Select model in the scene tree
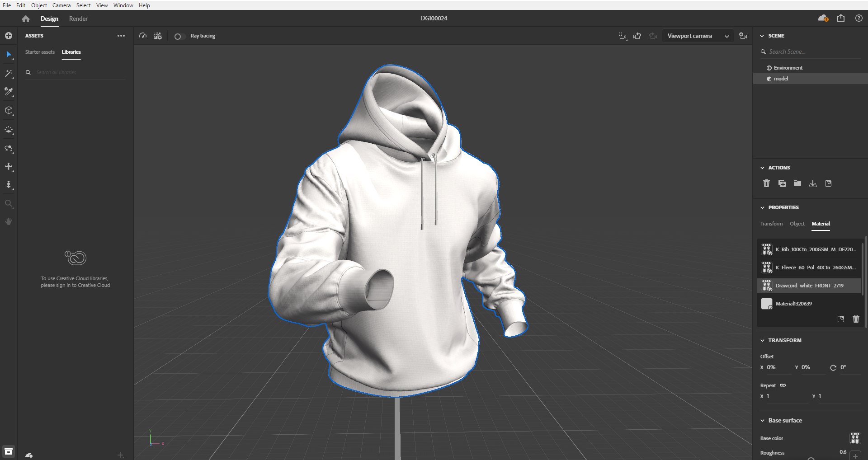Viewport: 868px width, 460px height. pos(811,79)
